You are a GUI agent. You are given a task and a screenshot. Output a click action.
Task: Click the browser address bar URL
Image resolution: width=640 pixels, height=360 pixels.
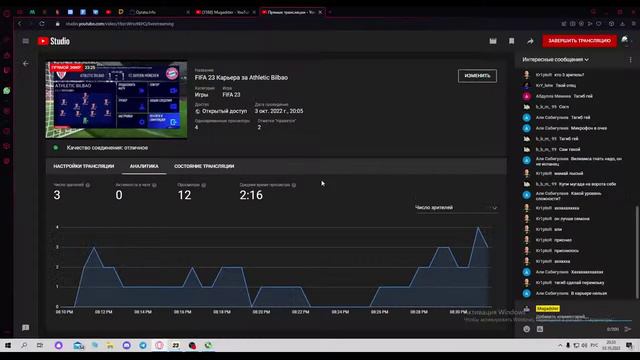click(x=120, y=24)
